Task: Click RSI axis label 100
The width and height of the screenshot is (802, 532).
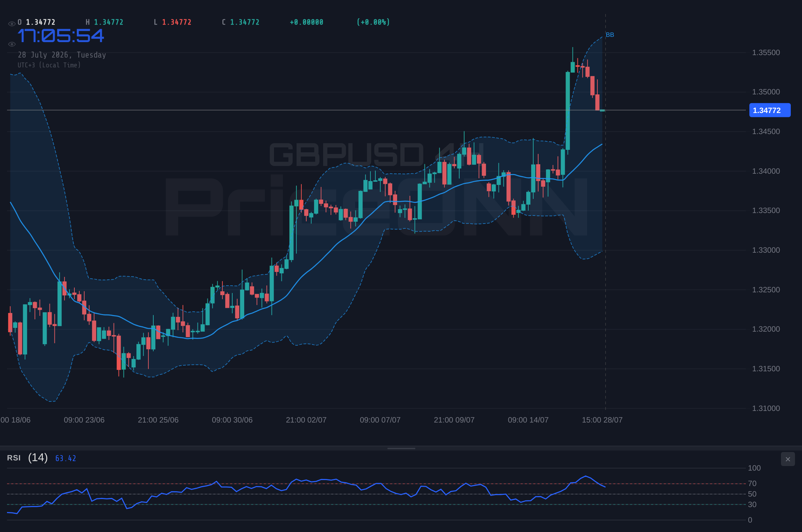Action: click(754, 468)
